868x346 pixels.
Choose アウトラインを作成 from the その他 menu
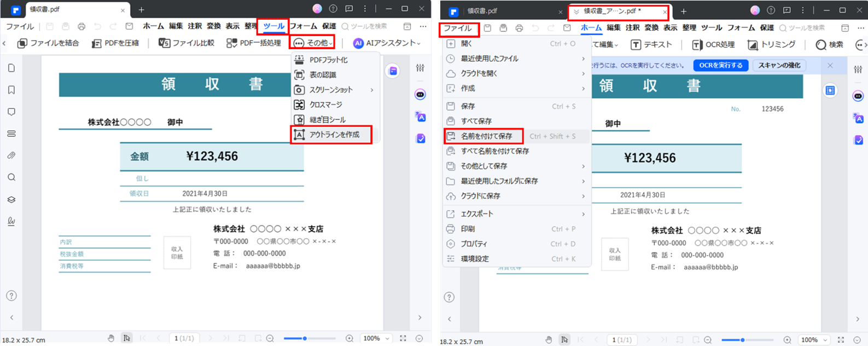331,135
